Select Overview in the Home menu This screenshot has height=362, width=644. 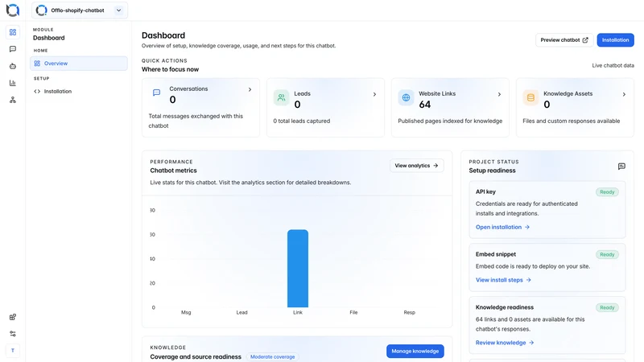click(x=78, y=64)
